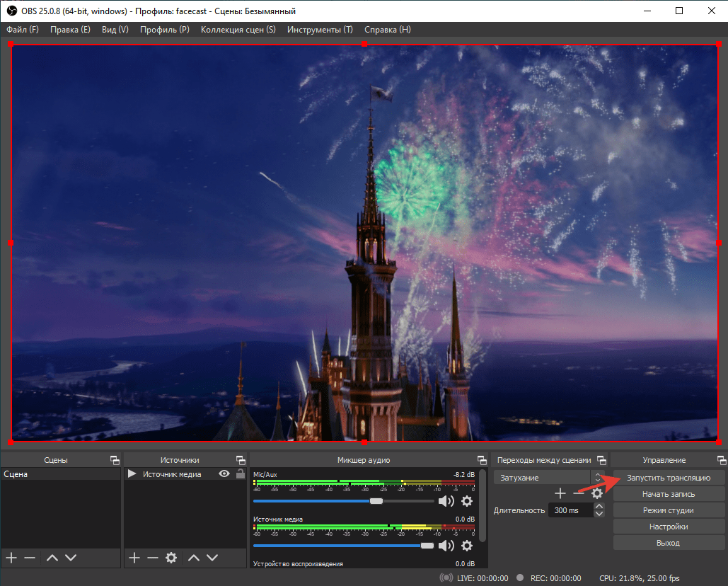Click the Mic/Aux level value -8.2 dB
Viewport: 728px width, 586px height.
click(464, 475)
